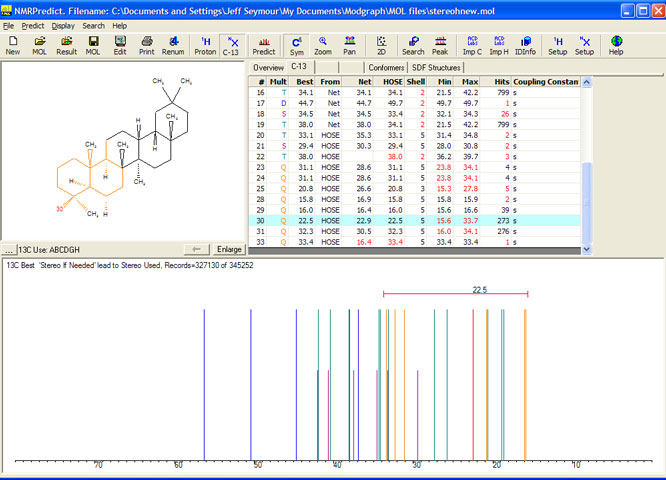Run the Predict toolbar icon
Viewport: 666px width, 480px height.
(x=264, y=45)
